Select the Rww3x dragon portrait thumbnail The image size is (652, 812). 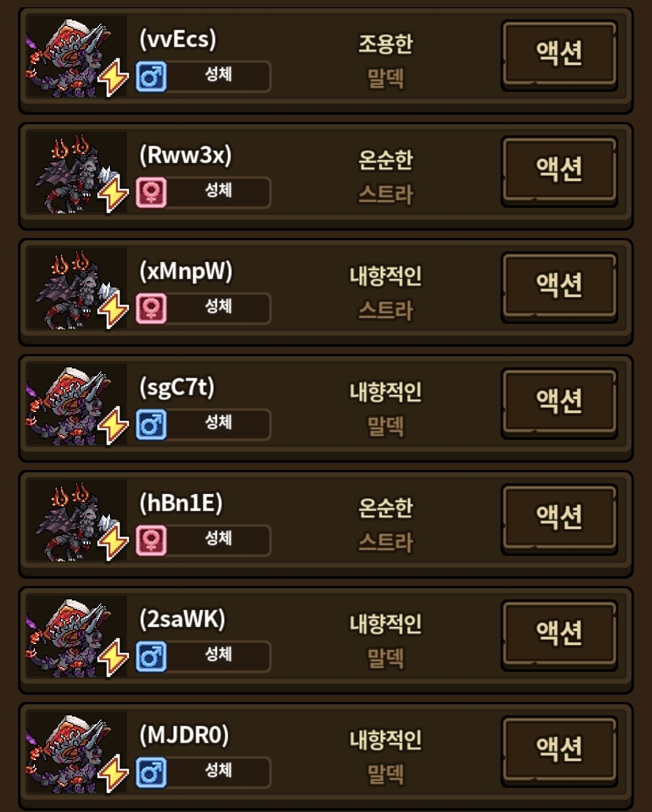tap(77, 174)
